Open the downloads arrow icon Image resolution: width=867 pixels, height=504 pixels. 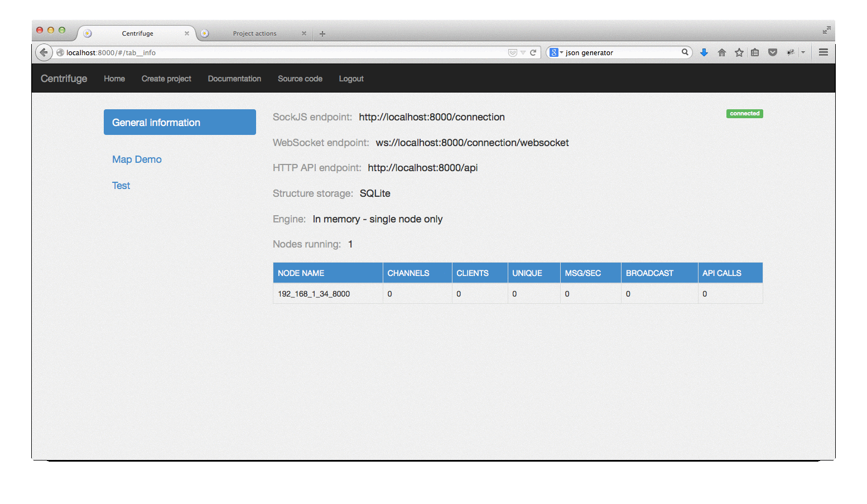(x=704, y=52)
